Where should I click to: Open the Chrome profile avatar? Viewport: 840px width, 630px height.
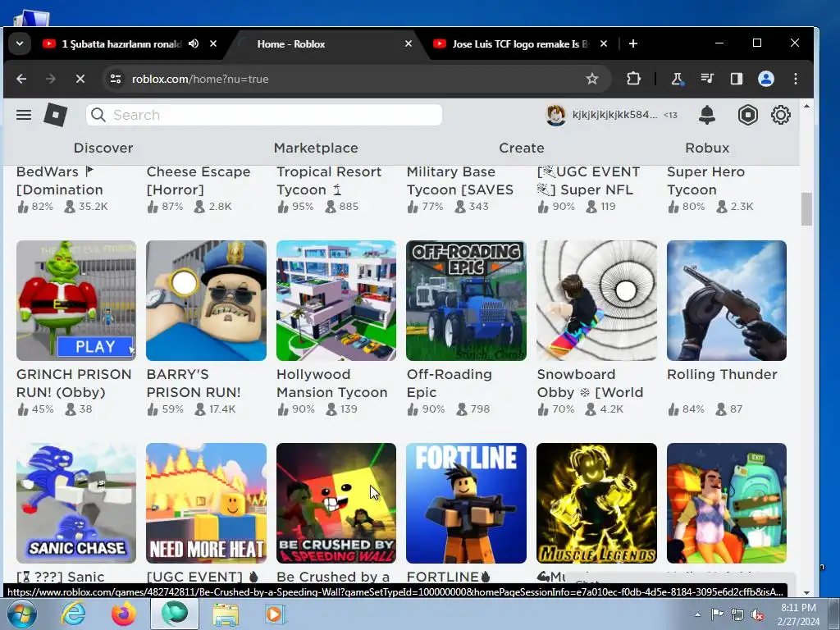[766, 79]
